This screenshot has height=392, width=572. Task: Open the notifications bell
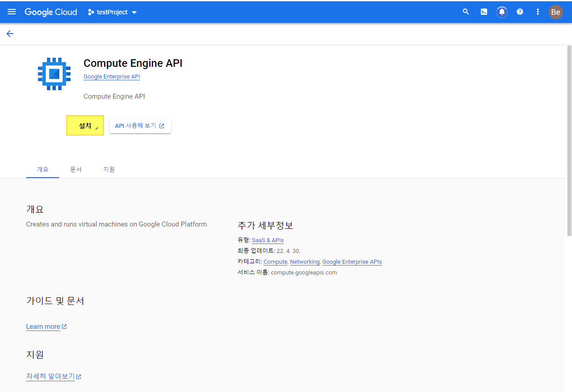502,12
